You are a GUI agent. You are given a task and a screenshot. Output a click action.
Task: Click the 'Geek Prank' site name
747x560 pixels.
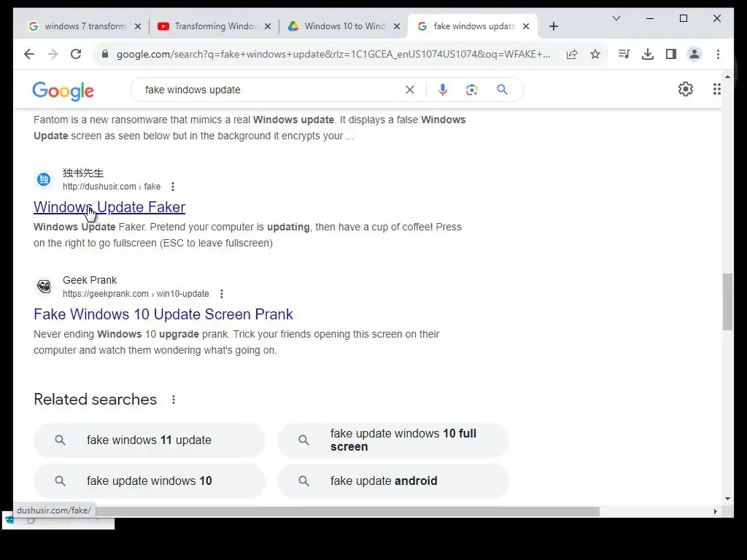[90, 280]
